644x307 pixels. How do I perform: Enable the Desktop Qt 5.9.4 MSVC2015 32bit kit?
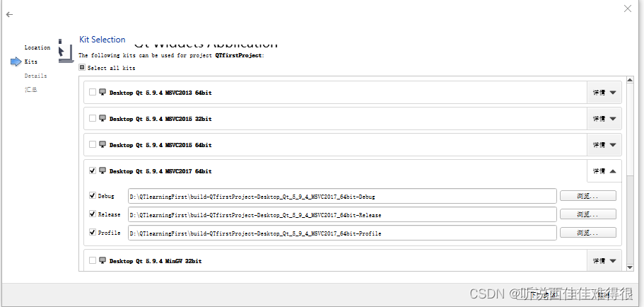93,118
